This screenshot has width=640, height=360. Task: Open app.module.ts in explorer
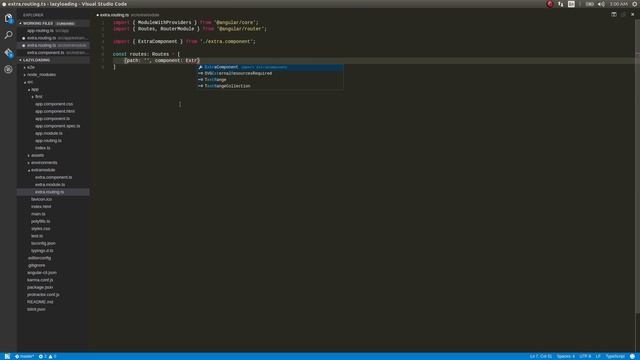(49, 133)
